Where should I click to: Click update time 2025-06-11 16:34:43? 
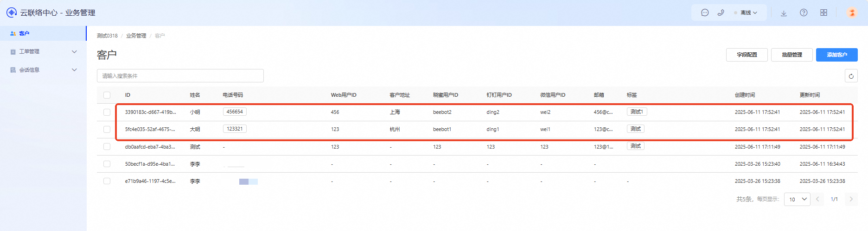(822, 164)
